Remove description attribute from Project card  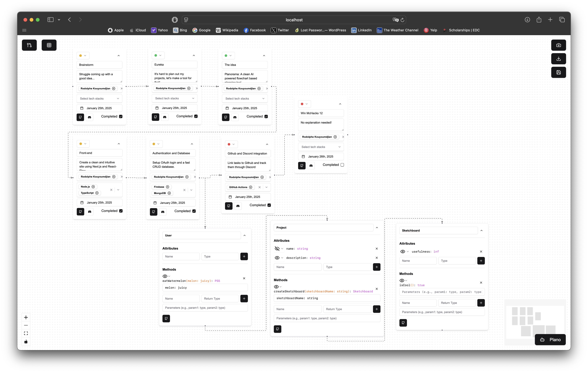pyautogui.click(x=377, y=258)
